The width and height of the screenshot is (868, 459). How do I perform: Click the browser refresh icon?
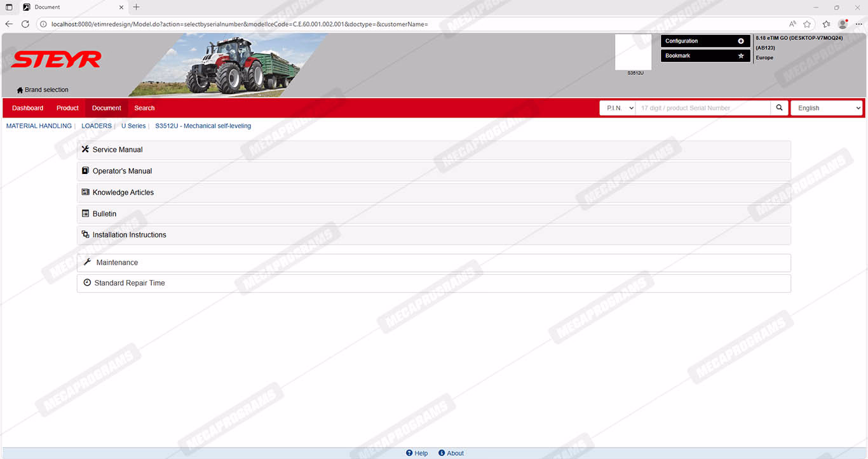click(x=25, y=24)
